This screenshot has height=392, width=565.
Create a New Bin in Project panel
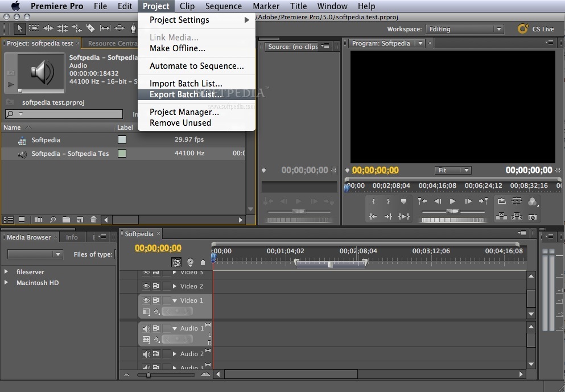pos(67,220)
